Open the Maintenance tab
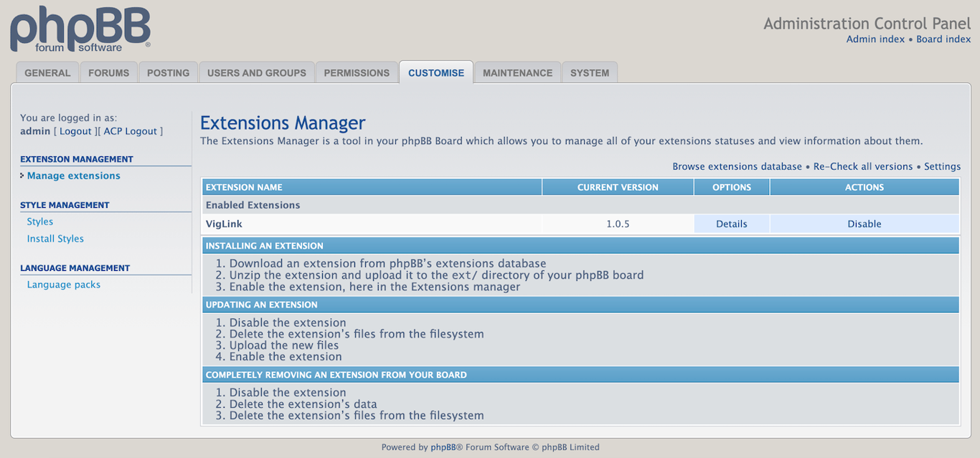 tap(517, 72)
